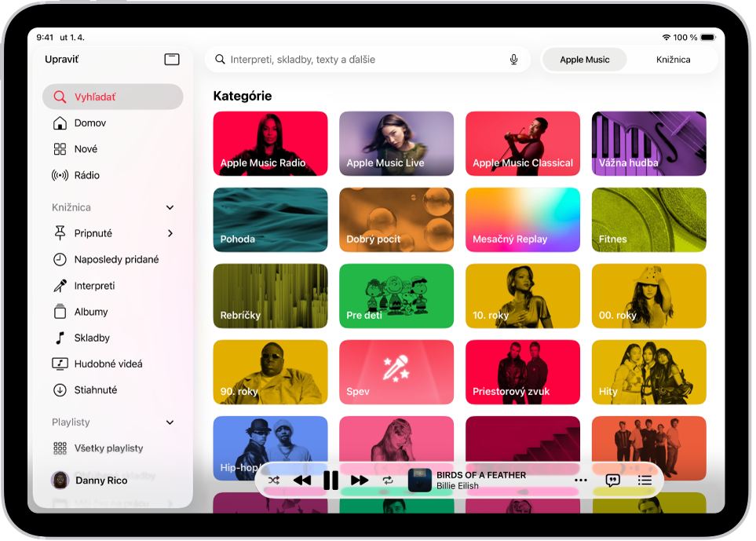
Task: Open Vážna hudba category tile
Action: 649,144
